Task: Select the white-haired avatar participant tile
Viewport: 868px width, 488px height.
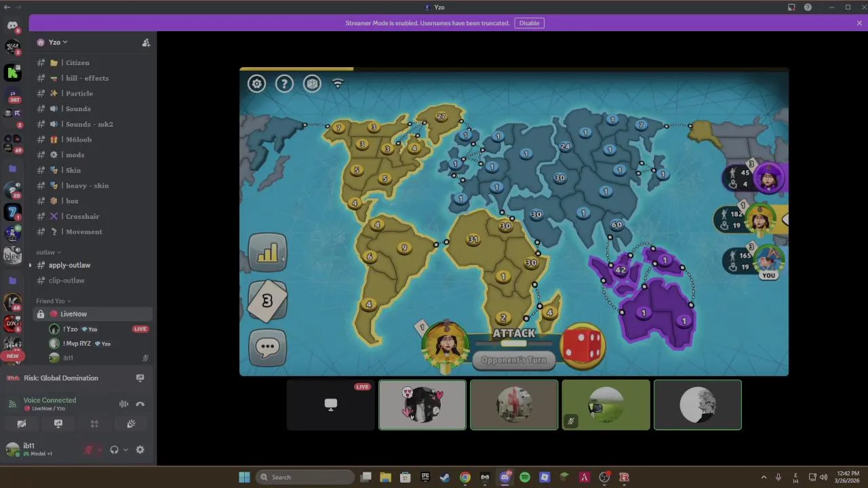Action: [x=698, y=405]
